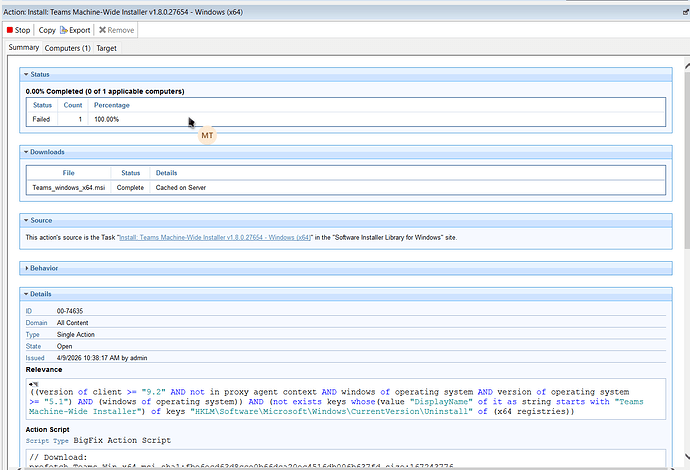Open the Install: Teams Machine-Wide Installer task link

click(x=215, y=238)
